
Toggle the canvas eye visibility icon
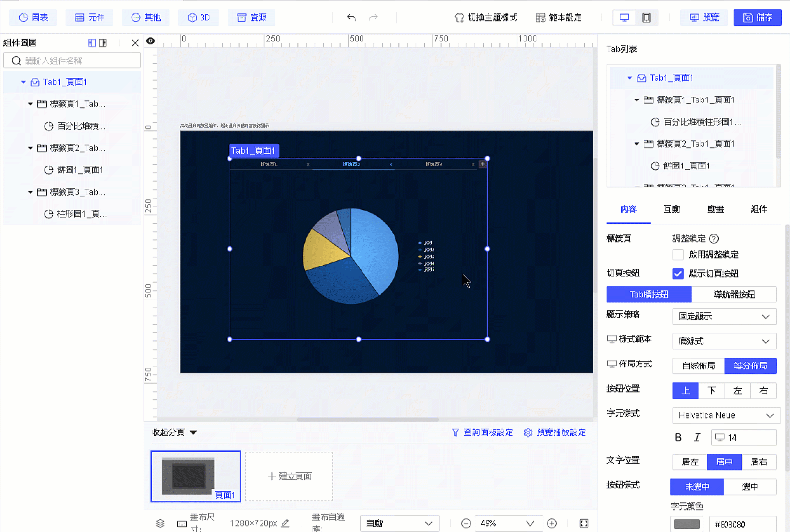[151, 41]
